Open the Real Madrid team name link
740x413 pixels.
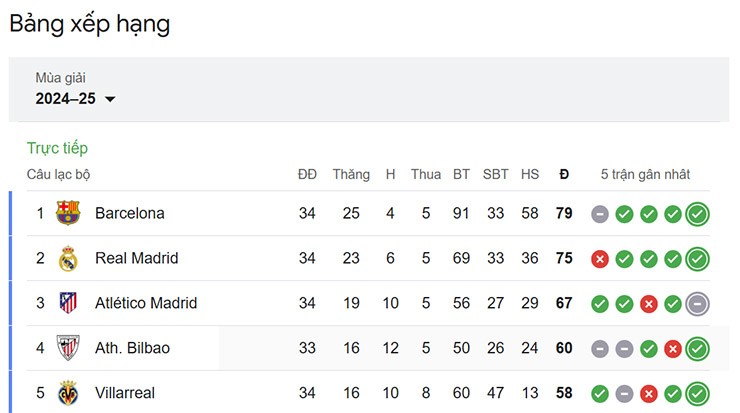(x=137, y=258)
